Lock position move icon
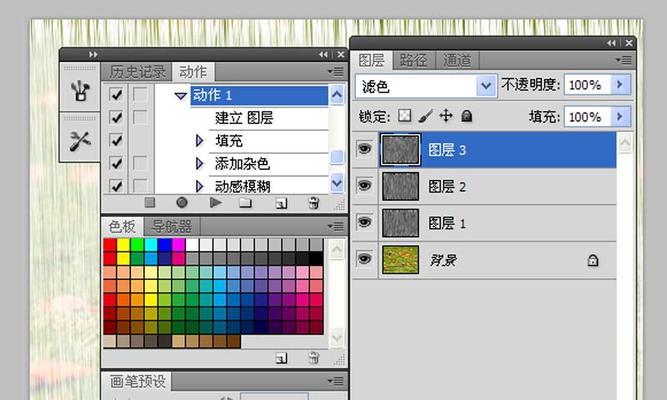Image resolution: width=667 pixels, height=400 pixels. click(x=446, y=115)
